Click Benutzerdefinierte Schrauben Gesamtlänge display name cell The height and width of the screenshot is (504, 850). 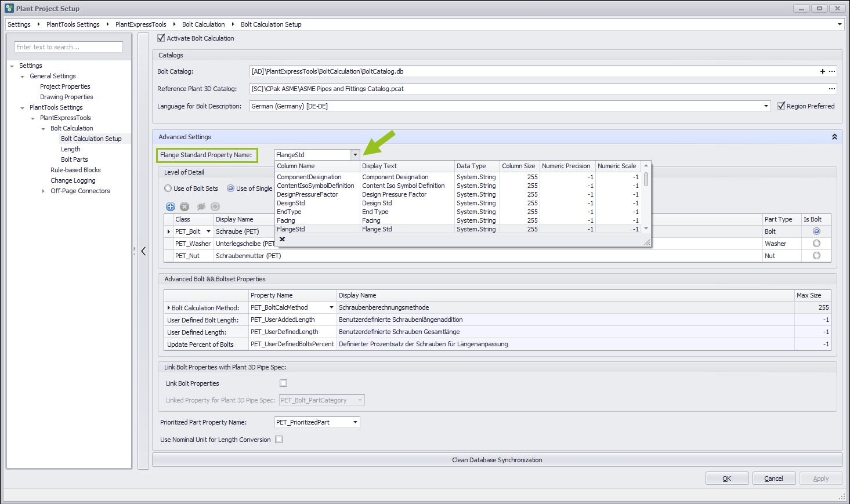[x=566, y=332]
